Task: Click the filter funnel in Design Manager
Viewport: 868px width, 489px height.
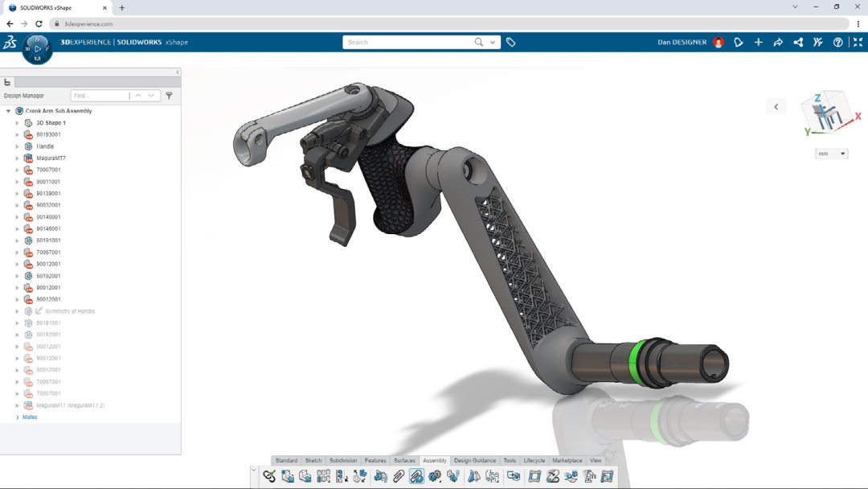Action: pyautogui.click(x=169, y=96)
